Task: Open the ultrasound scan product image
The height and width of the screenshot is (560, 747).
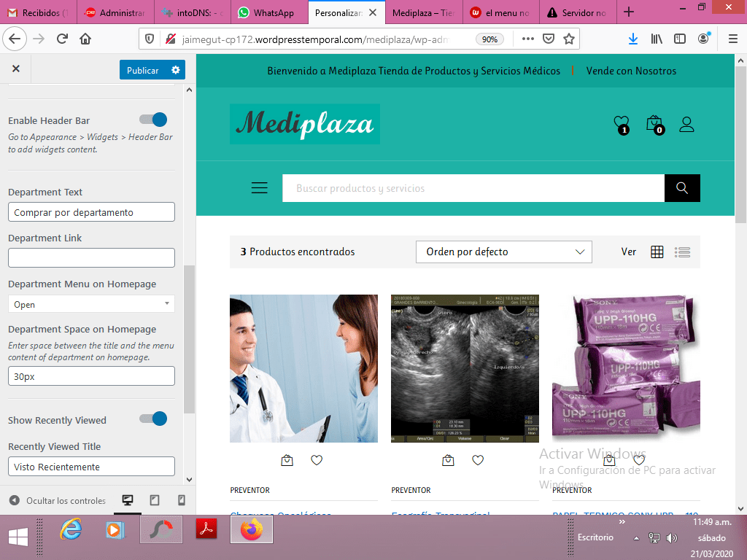Action: [465, 368]
